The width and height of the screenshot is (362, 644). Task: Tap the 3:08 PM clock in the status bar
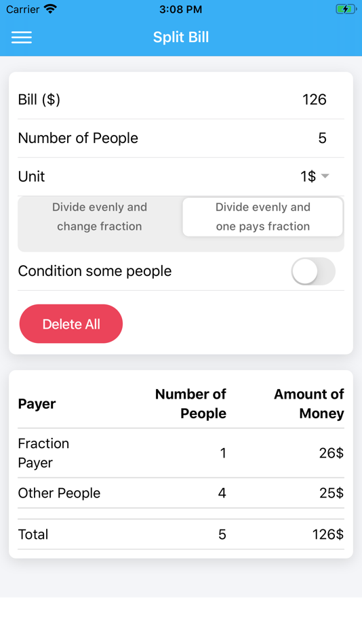181,9
